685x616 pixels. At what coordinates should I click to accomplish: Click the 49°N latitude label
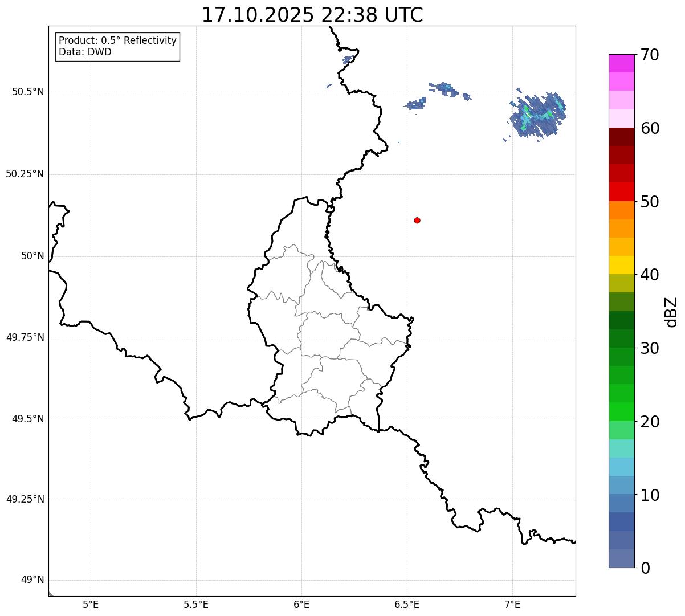[32, 580]
